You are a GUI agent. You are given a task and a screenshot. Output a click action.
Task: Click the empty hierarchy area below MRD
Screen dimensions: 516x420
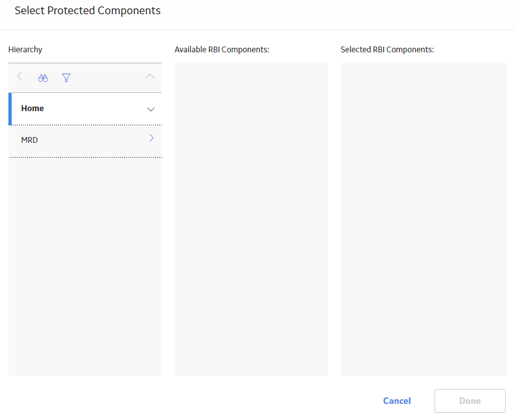pyautogui.click(x=85, y=266)
